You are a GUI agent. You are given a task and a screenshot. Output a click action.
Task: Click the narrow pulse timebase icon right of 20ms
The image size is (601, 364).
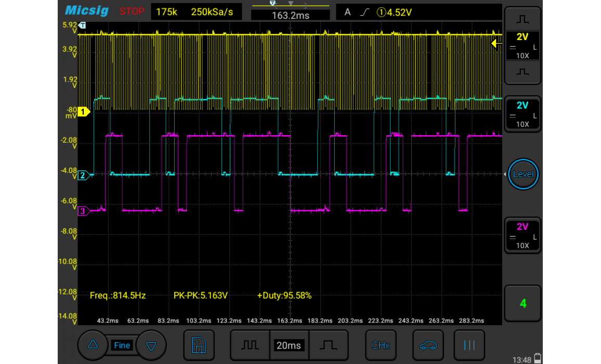click(328, 345)
